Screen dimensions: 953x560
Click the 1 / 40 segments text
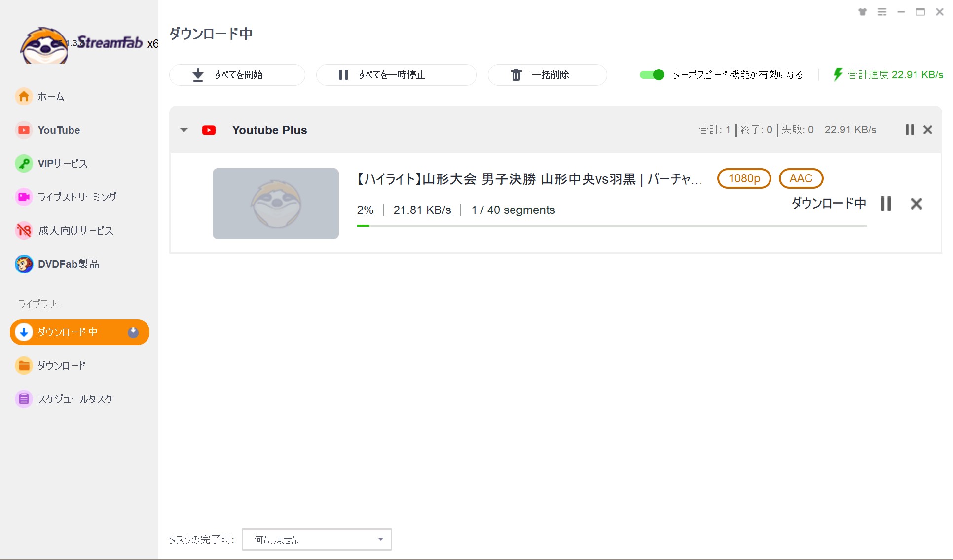[513, 210]
